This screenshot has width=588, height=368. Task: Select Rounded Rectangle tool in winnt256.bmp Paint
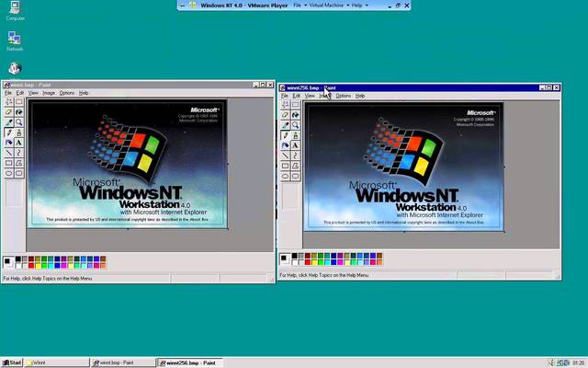(x=296, y=176)
